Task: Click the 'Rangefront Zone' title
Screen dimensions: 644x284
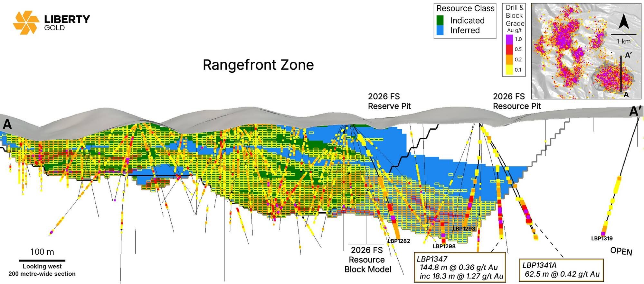Action: (258, 65)
